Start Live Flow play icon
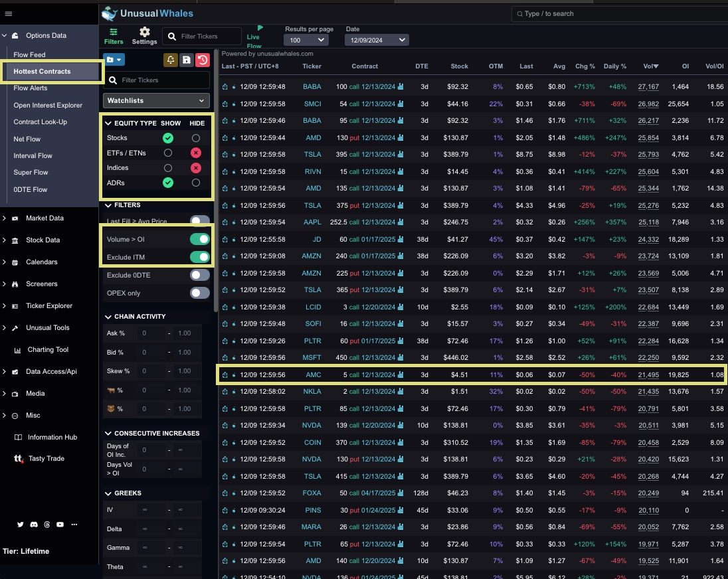This screenshot has height=579, width=728. point(260,28)
